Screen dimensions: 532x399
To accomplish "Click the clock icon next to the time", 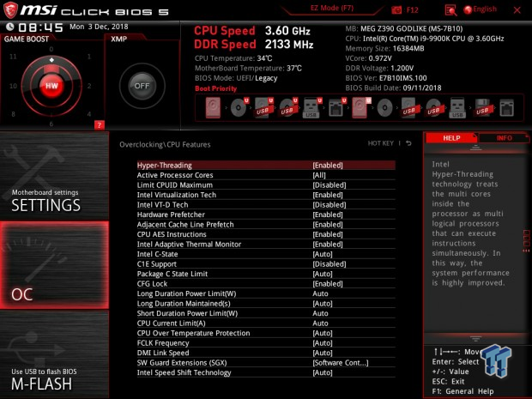I will (x=10, y=27).
